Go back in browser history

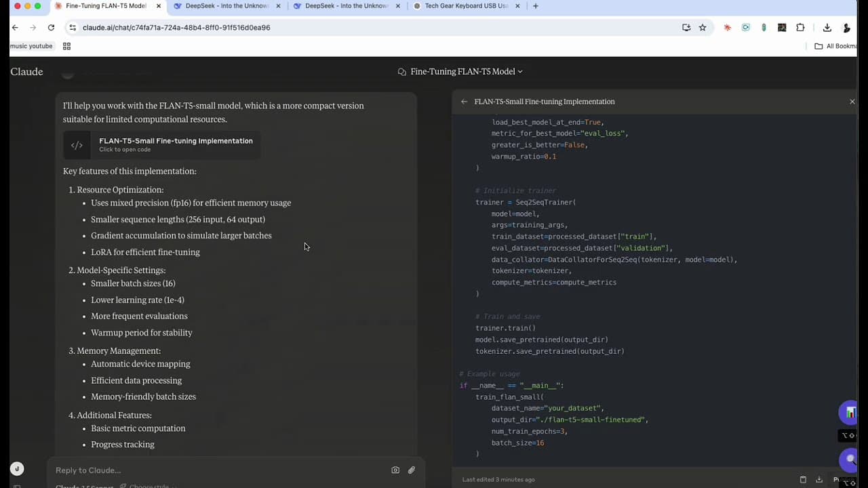pyautogui.click(x=15, y=28)
